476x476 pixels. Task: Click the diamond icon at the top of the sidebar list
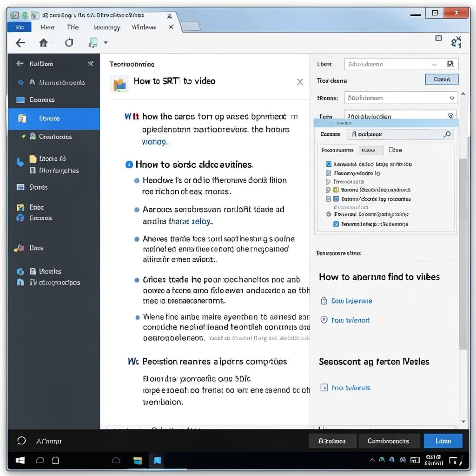point(20,82)
